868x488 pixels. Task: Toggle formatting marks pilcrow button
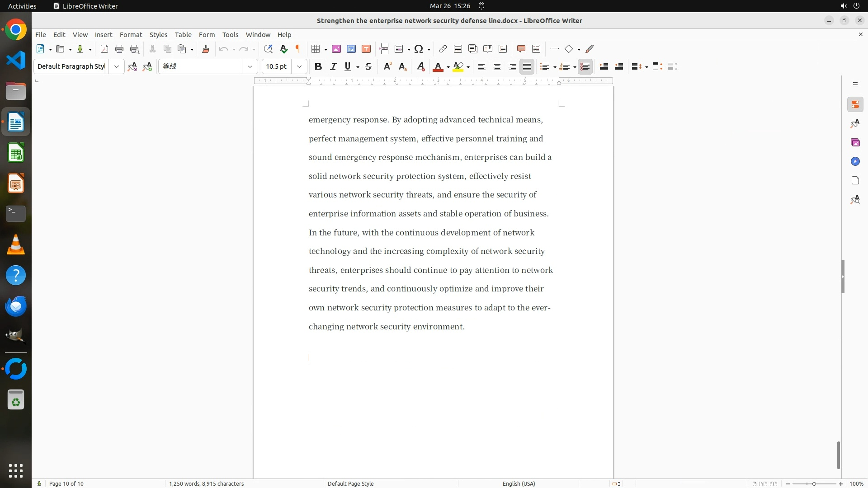point(298,49)
